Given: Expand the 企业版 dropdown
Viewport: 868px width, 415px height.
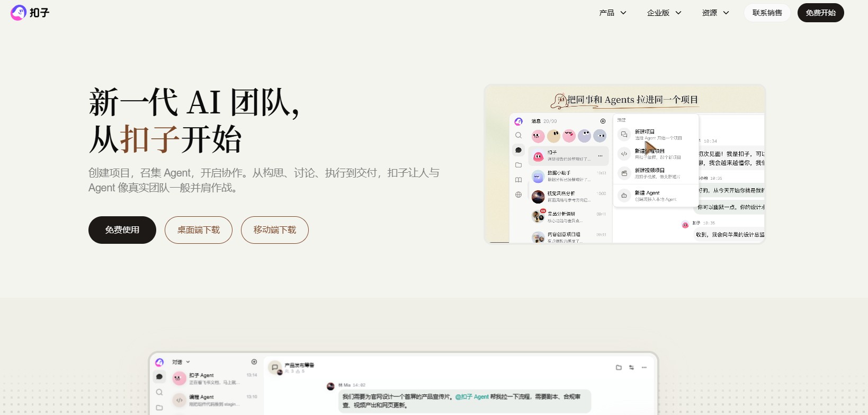Looking at the screenshot, I should click(664, 13).
